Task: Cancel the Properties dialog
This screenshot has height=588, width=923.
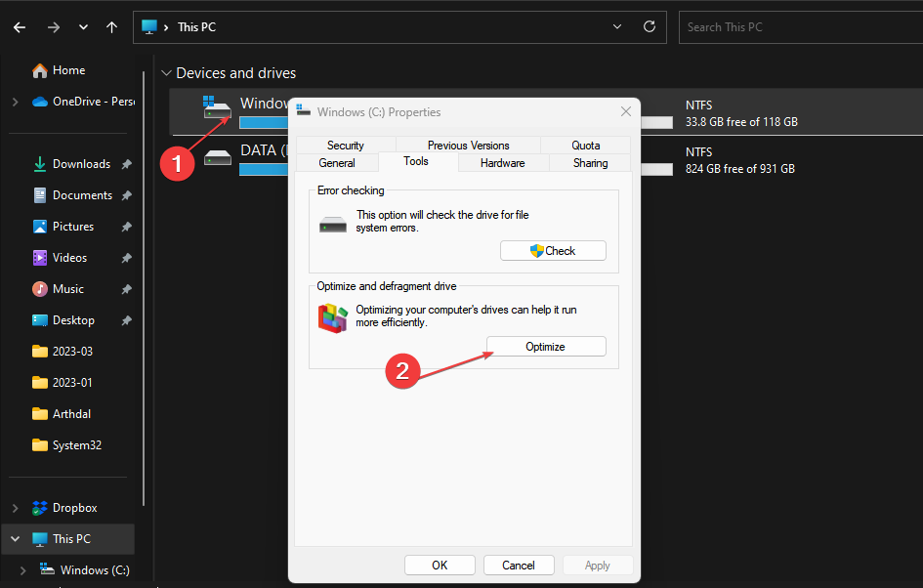Action: tap(519, 565)
